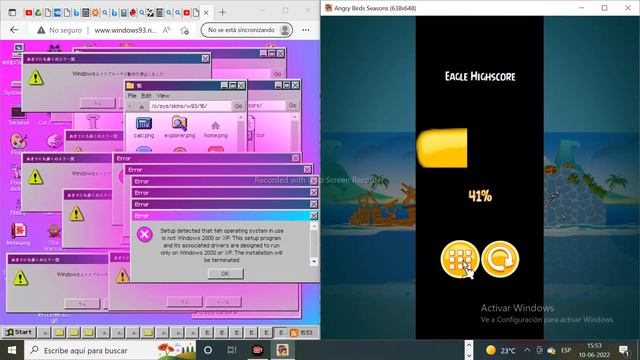This screenshot has height=360, width=640.
Task: Open File menu in folder window
Action: click(132, 96)
